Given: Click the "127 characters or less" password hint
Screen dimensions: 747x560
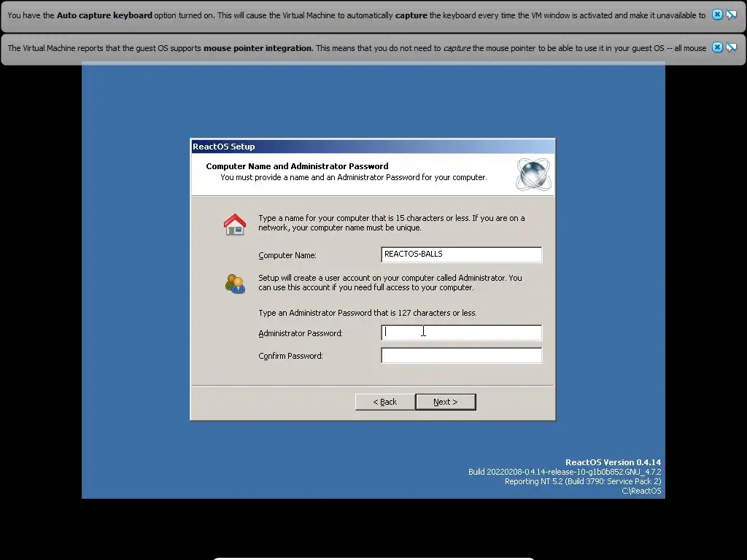Looking at the screenshot, I should coord(368,313).
